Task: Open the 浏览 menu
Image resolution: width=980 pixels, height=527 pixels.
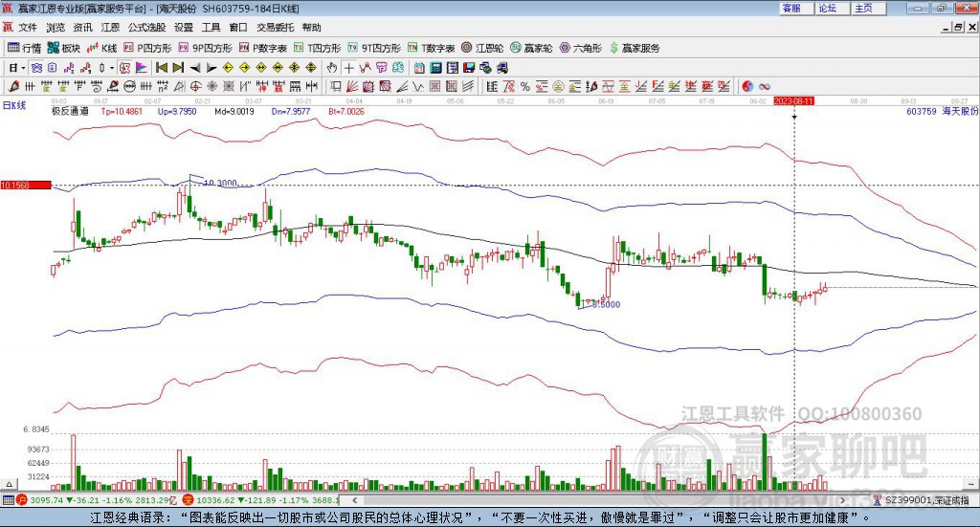Action: (x=56, y=28)
